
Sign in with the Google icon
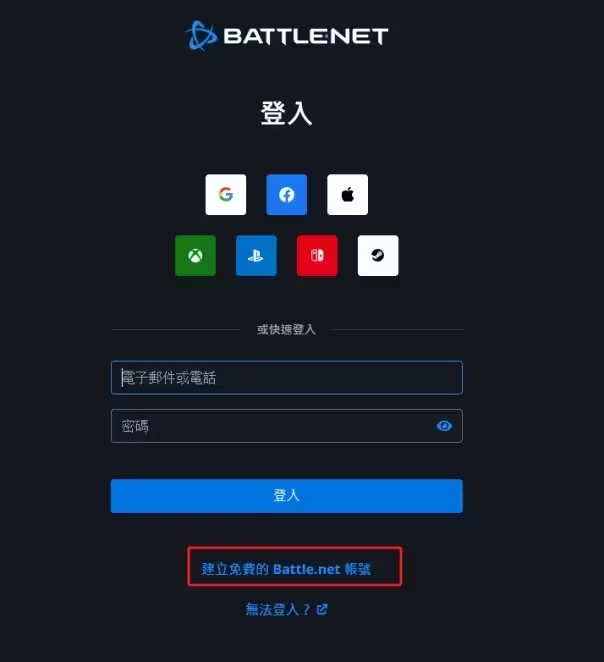[226, 195]
